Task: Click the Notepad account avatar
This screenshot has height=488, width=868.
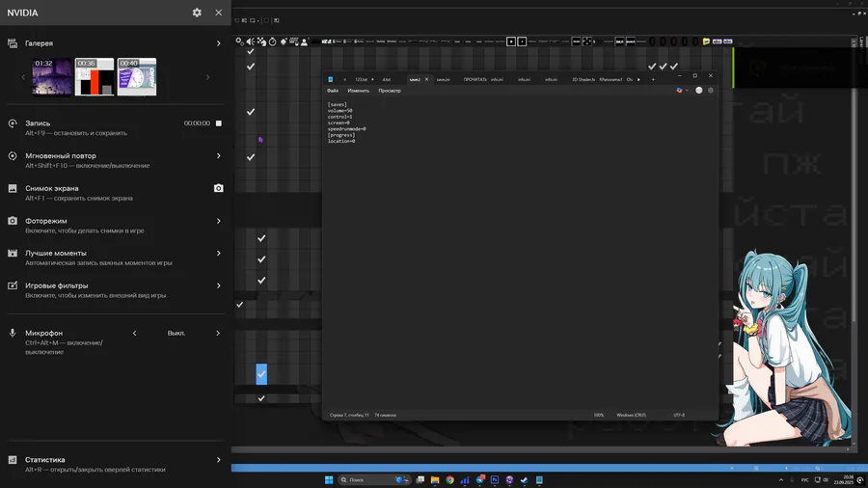Action: pos(698,91)
